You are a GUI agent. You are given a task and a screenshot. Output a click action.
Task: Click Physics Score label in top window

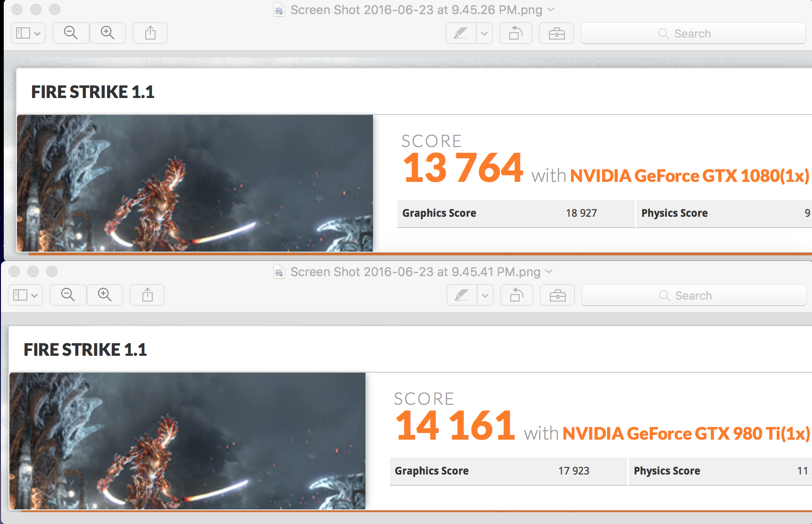tap(674, 213)
